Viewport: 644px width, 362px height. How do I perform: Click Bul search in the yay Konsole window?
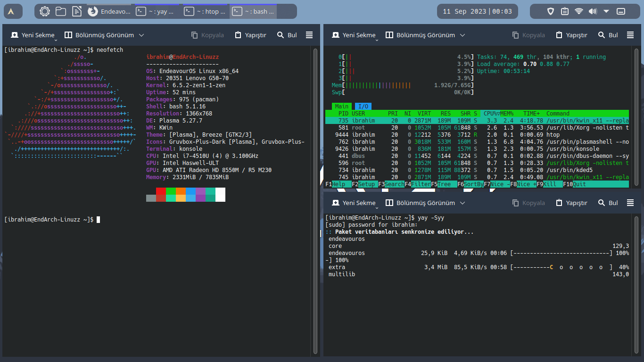[608, 203]
